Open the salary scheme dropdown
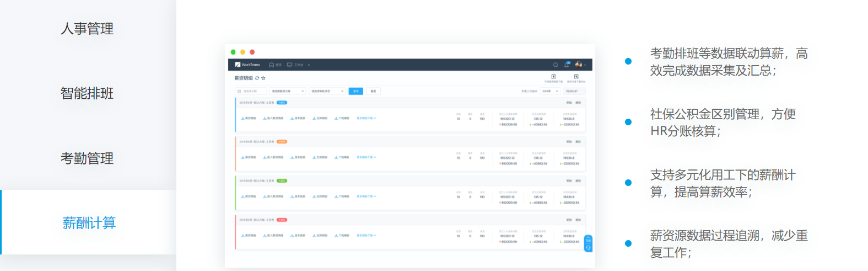Screen dimensions: 868x271 tap(288, 91)
